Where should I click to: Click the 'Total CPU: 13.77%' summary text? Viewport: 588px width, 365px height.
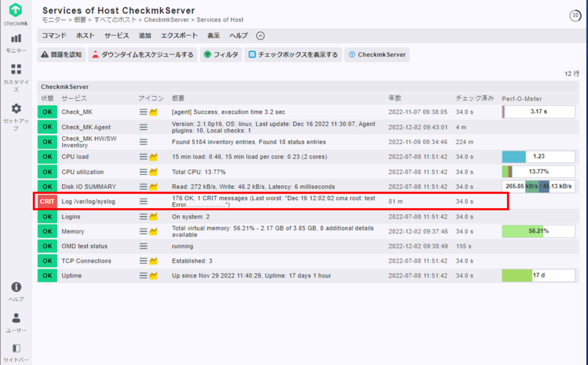click(x=199, y=172)
